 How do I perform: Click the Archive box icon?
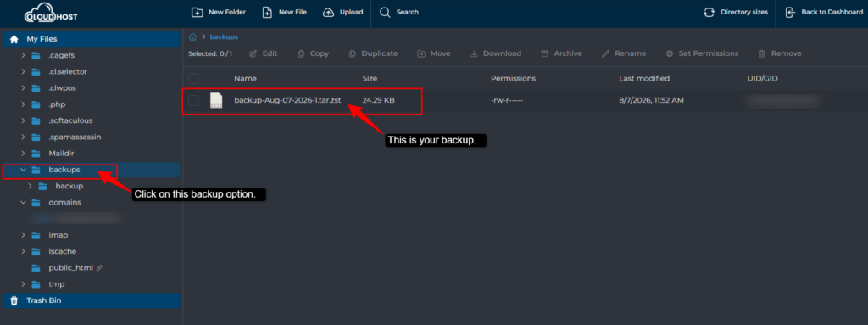tap(545, 53)
